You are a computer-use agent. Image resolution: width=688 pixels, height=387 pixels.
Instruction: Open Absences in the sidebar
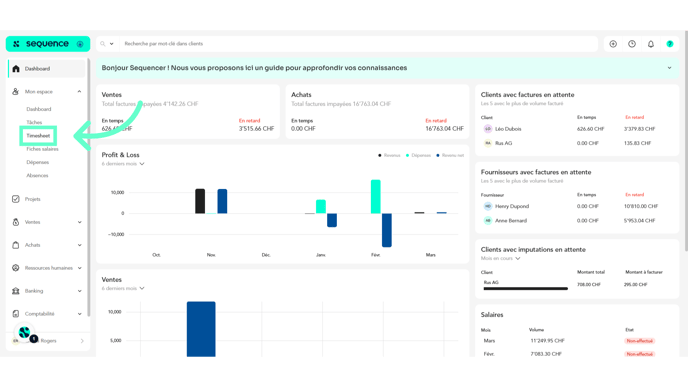coord(37,176)
